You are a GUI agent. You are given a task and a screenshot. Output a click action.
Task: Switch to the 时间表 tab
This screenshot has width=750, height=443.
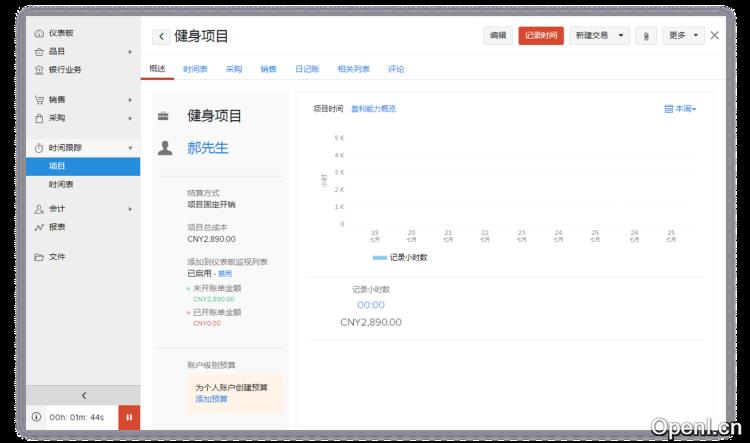(195, 69)
